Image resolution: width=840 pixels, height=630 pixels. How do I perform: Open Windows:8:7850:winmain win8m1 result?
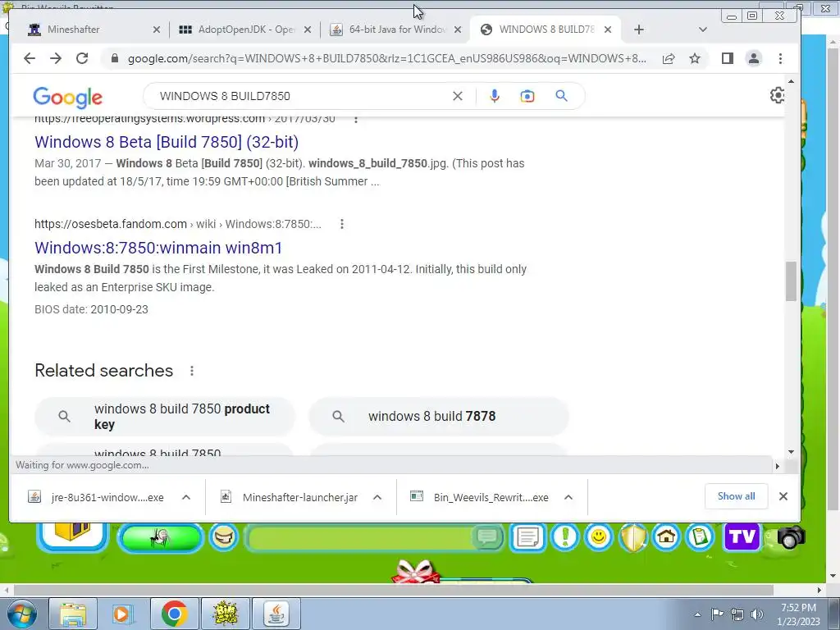158,248
